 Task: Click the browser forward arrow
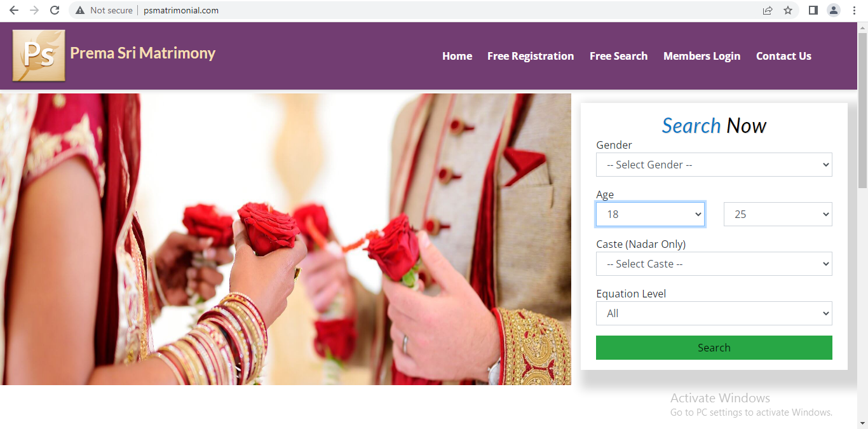pos(34,10)
